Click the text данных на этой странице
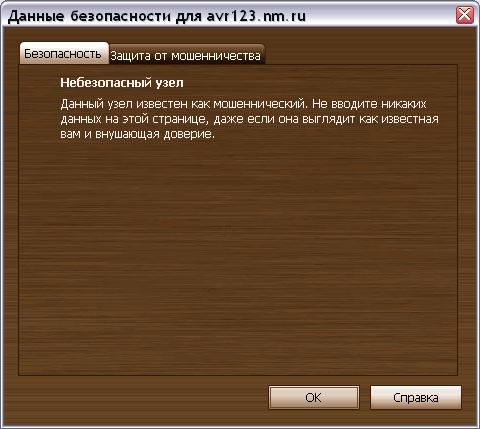The height and width of the screenshot is (429, 480). click(134, 119)
